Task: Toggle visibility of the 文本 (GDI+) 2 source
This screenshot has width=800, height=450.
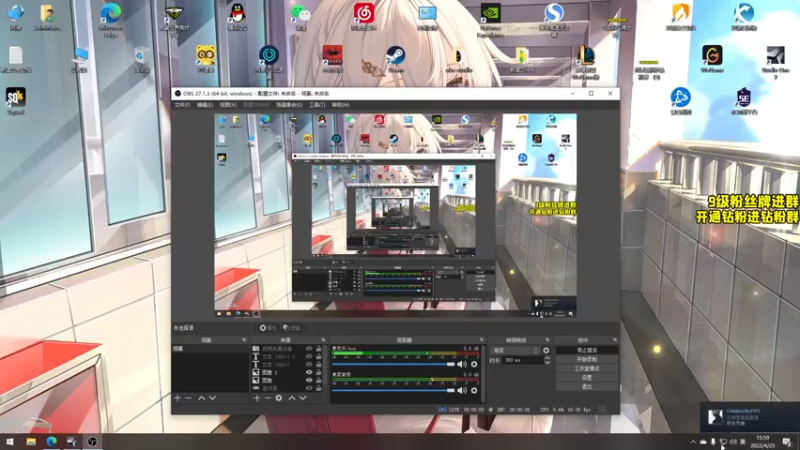Action: 309,357
